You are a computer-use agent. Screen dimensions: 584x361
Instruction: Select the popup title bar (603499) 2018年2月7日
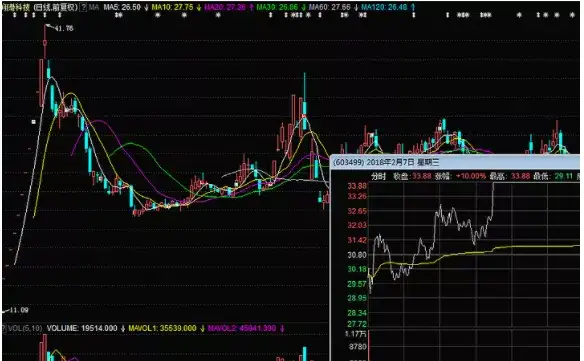tap(386, 162)
